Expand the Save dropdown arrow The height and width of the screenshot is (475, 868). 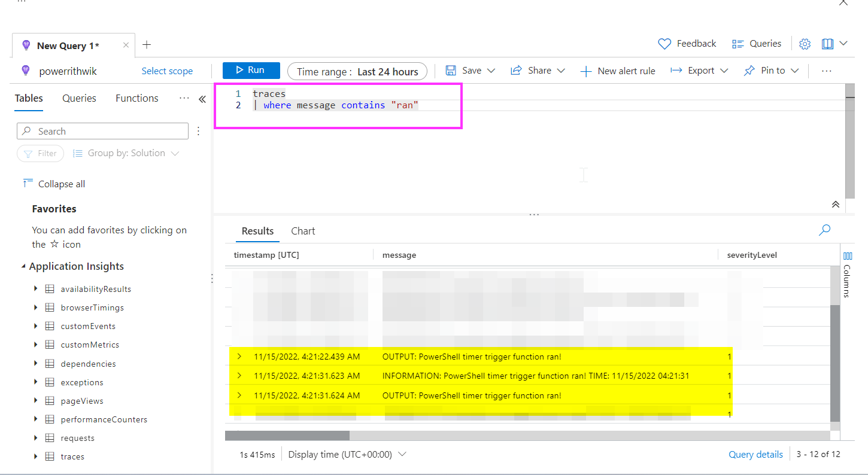click(x=491, y=71)
